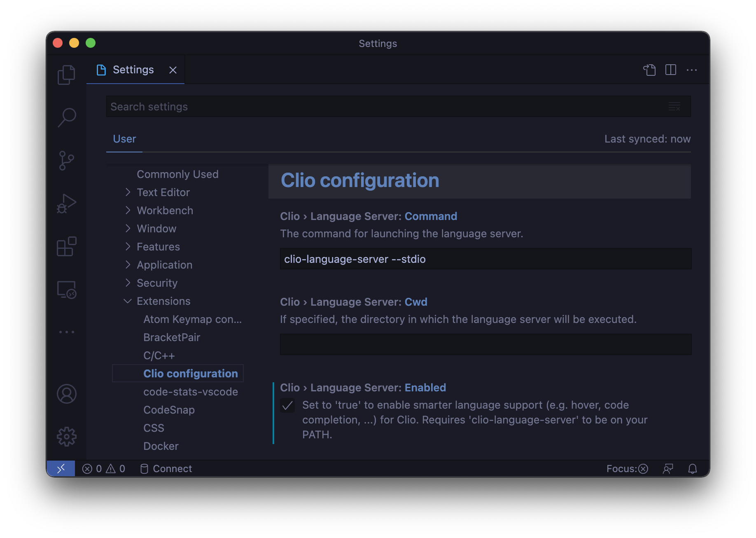Toggle Focus mode in status bar

[x=627, y=469]
